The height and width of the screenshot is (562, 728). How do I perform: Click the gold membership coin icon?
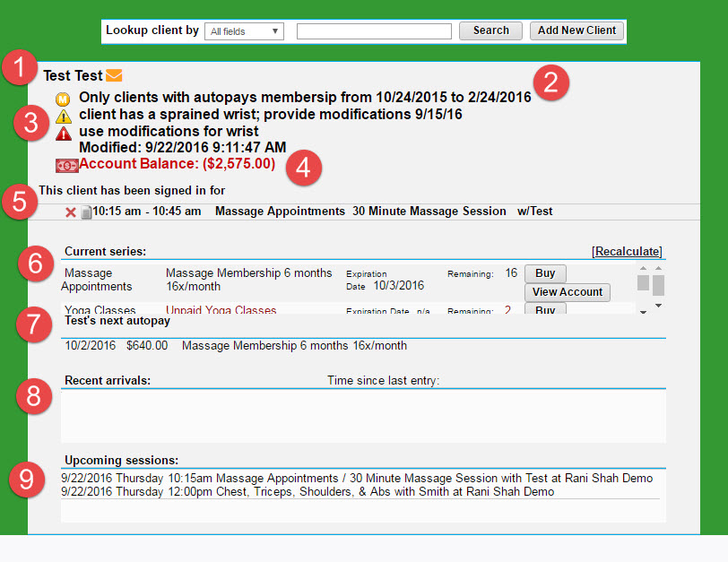63,98
